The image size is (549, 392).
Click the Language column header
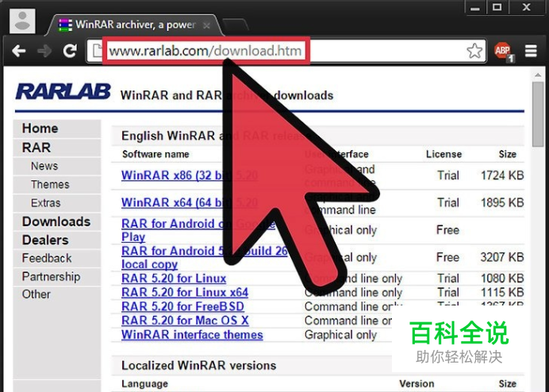(x=144, y=384)
